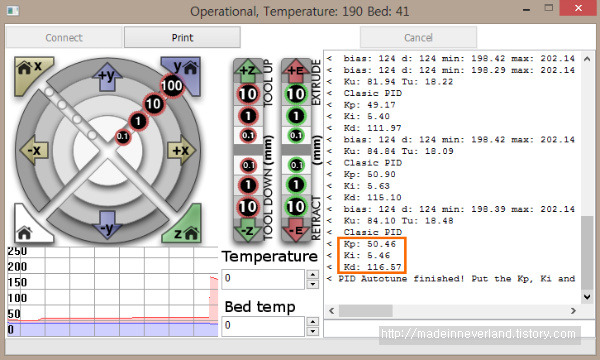600x360 pixels.
Task: Jog toward +y with the up arrow
Action: coord(107,77)
